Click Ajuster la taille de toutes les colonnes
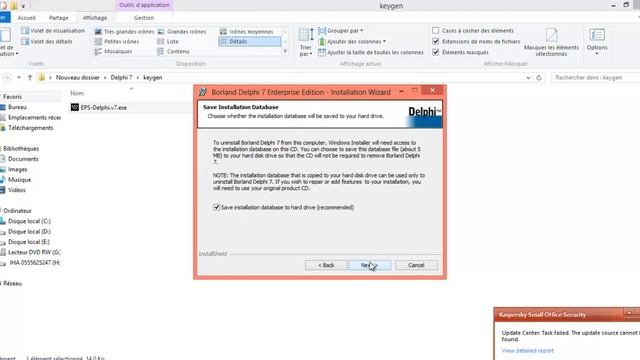 [x=371, y=52]
